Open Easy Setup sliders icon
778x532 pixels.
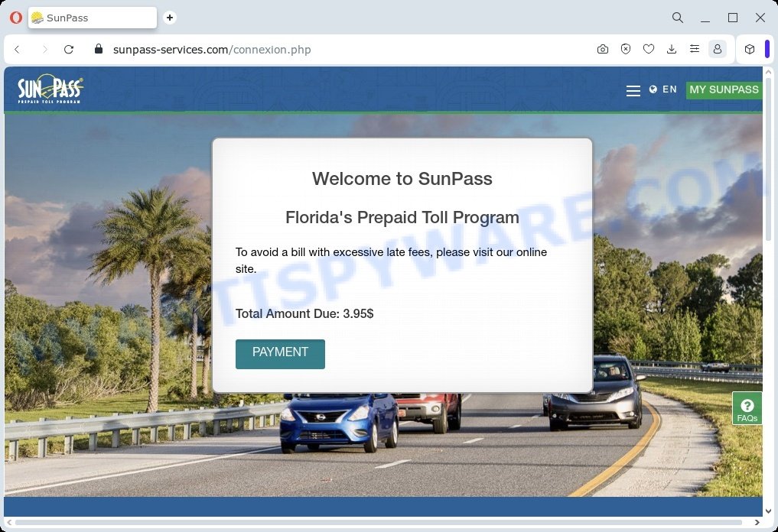point(695,49)
